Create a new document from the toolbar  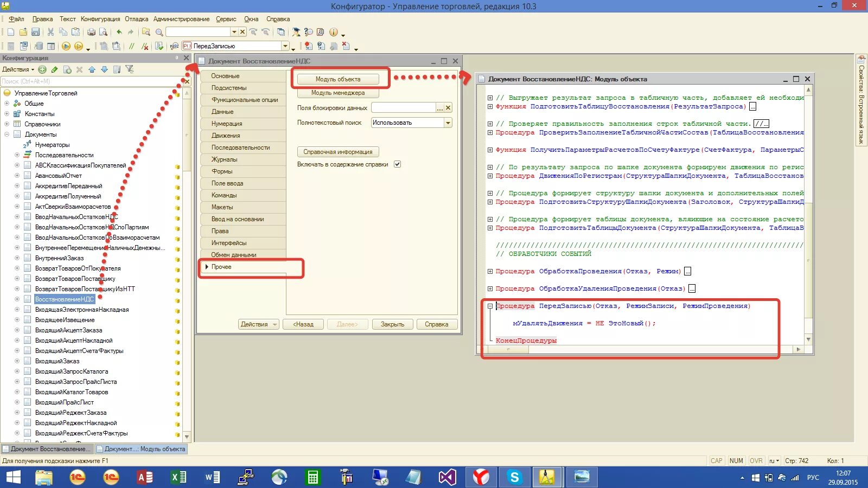pyautogui.click(x=11, y=32)
